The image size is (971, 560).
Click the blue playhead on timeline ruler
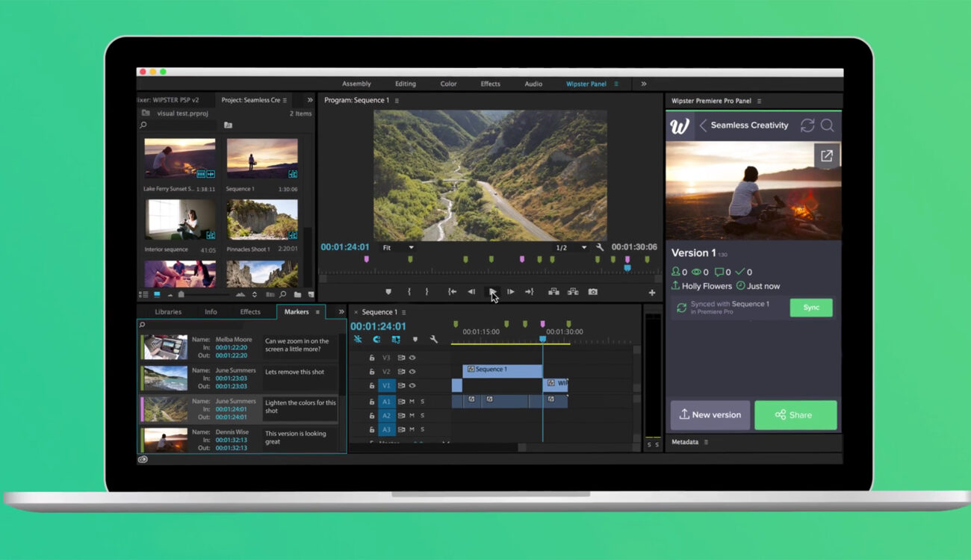click(x=543, y=338)
